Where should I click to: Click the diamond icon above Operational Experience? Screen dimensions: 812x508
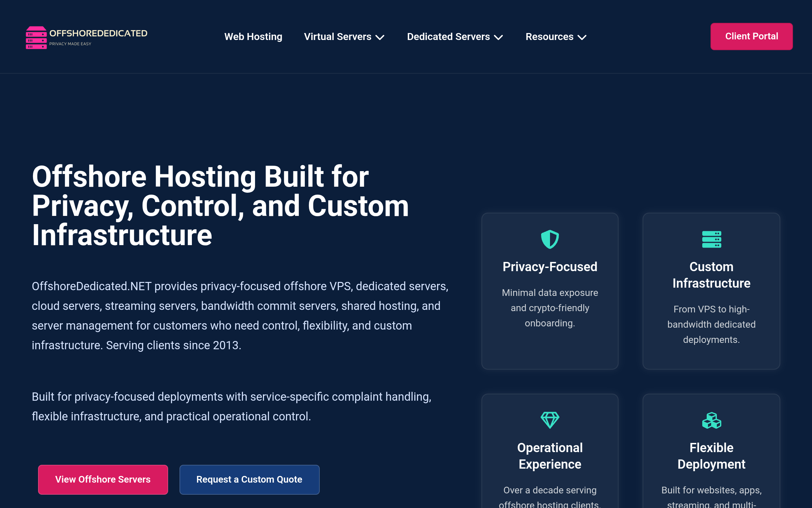tap(550, 420)
